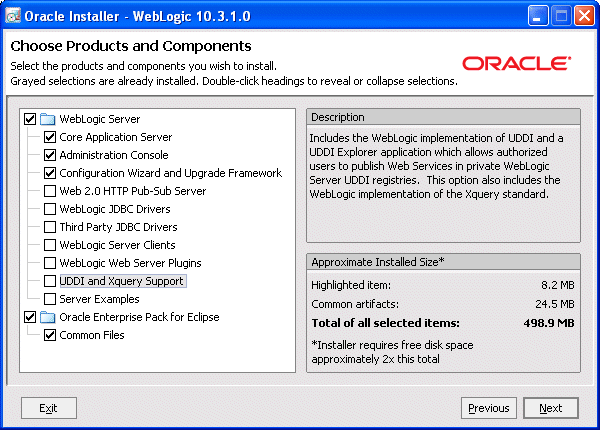Click the Oracle logo
The image size is (600, 430).
pos(517,64)
